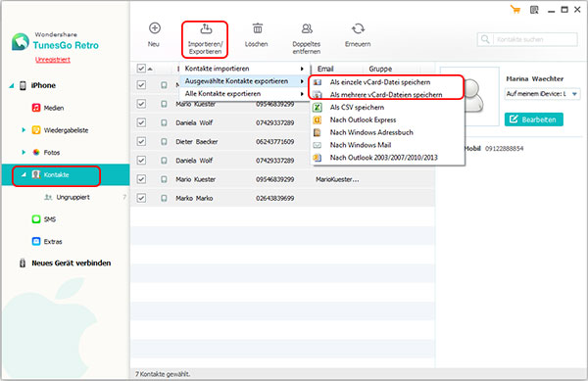Click the Erneuern refresh icon
The height and width of the screenshot is (381, 588).
click(x=358, y=28)
